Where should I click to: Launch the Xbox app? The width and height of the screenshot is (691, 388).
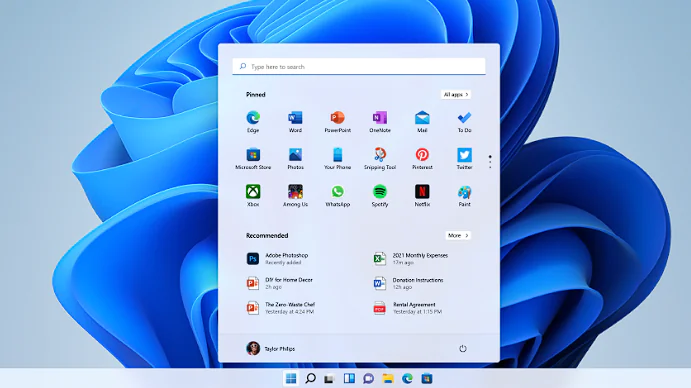click(253, 196)
